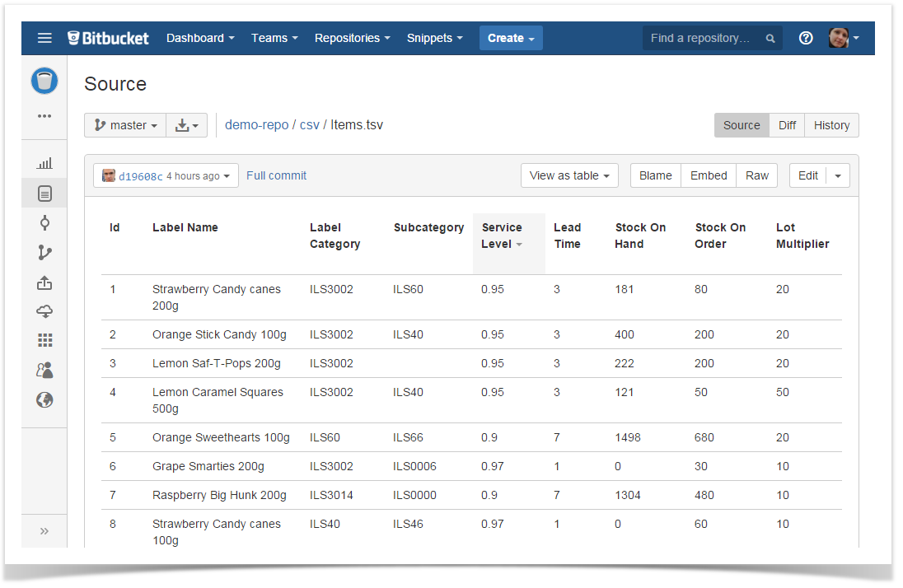The height and width of the screenshot is (588, 903).
Task: Expand the arrow next to Edit button
Action: click(838, 175)
